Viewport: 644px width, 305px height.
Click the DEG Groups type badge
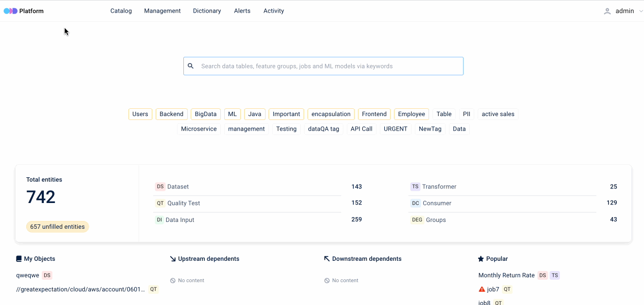[417, 220]
